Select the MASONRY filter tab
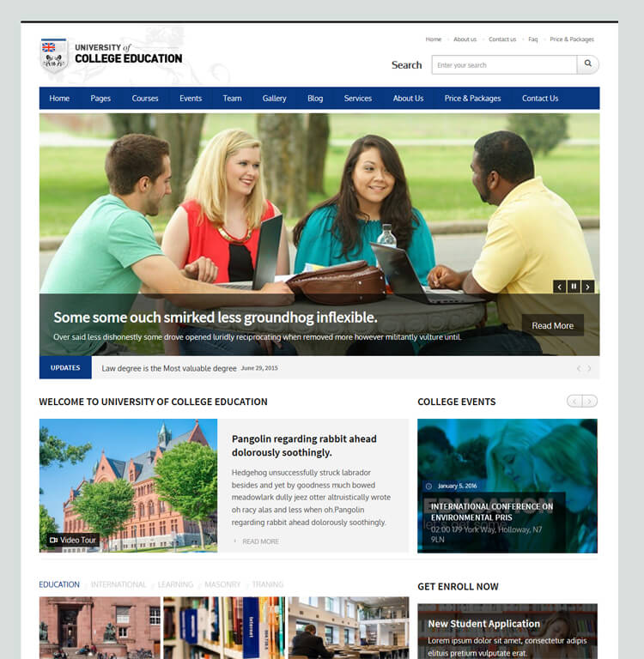The width and height of the screenshot is (644, 659). click(x=222, y=584)
